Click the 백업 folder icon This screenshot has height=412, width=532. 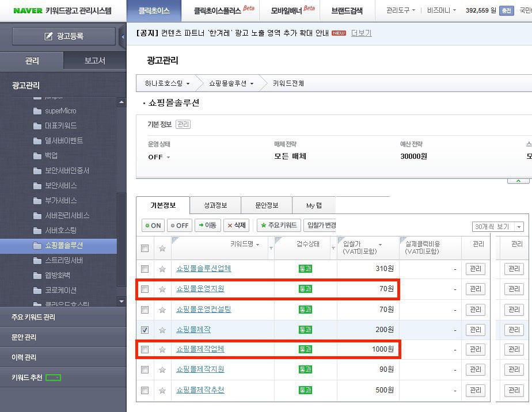pos(37,156)
